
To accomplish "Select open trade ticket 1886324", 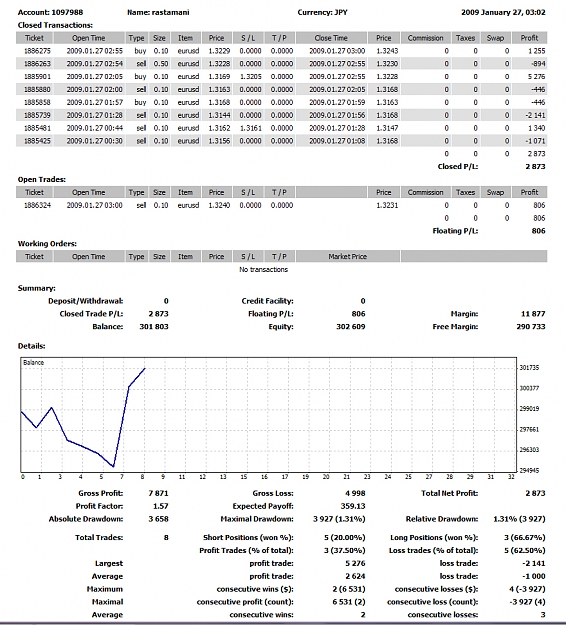I will [37, 205].
